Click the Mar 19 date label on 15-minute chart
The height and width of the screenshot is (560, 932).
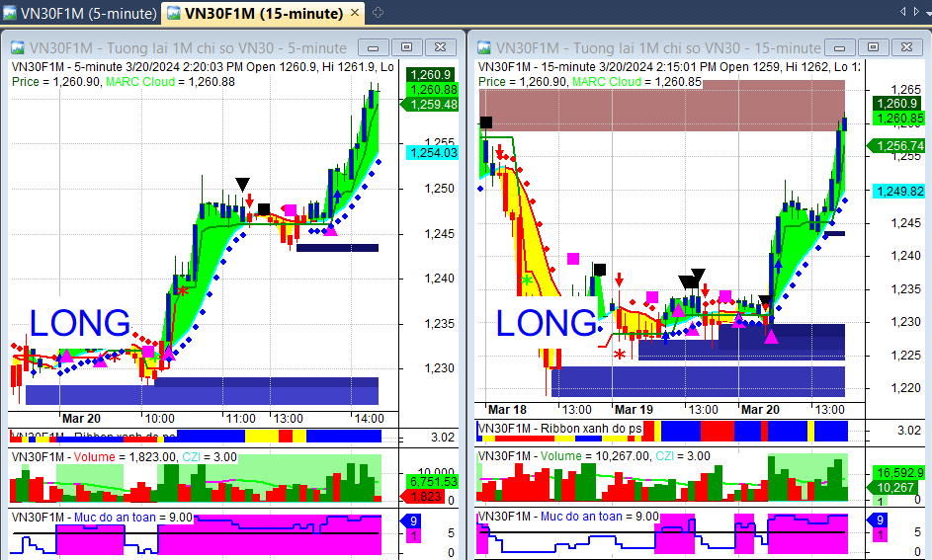click(634, 410)
